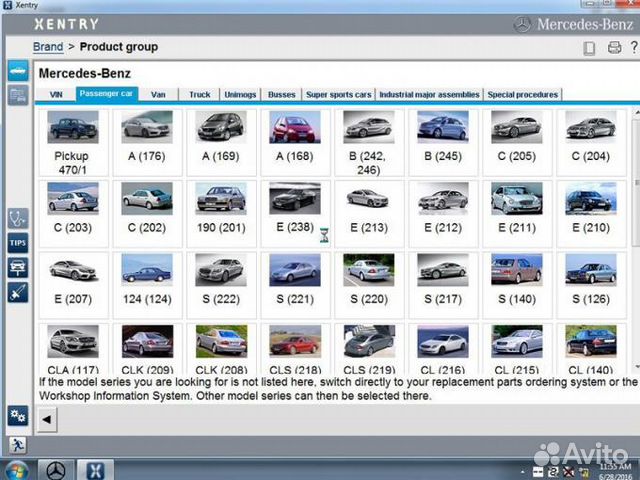Screen dimensions: 640x480
Task: Open the measuring probe tool icon
Action: (18, 293)
